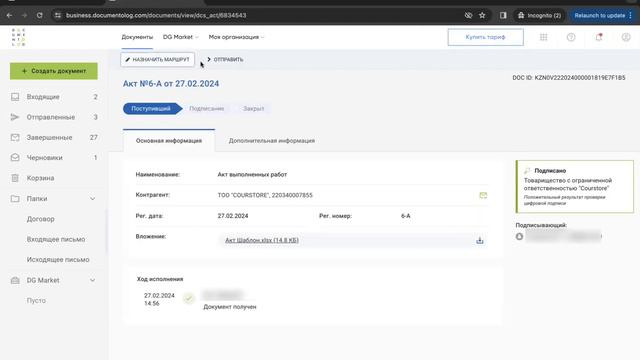Click the Отправленные send icon
The image size is (640, 360).
(15, 117)
